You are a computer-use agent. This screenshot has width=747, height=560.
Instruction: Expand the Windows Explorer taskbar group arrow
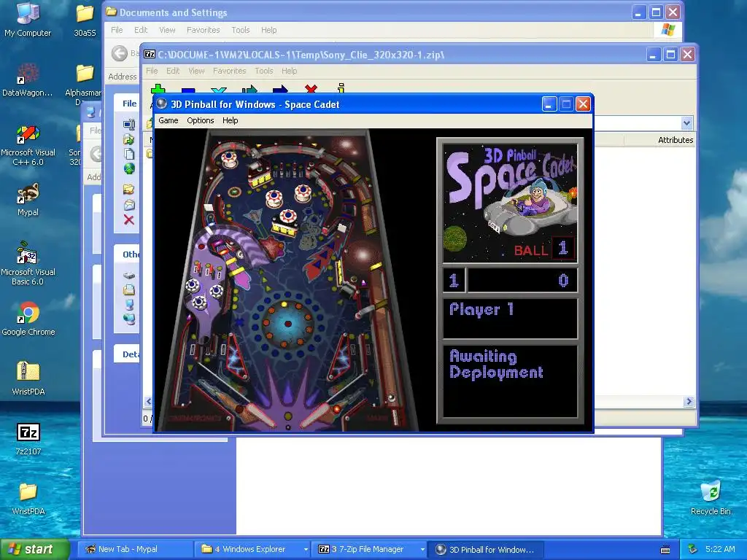(306, 550)
